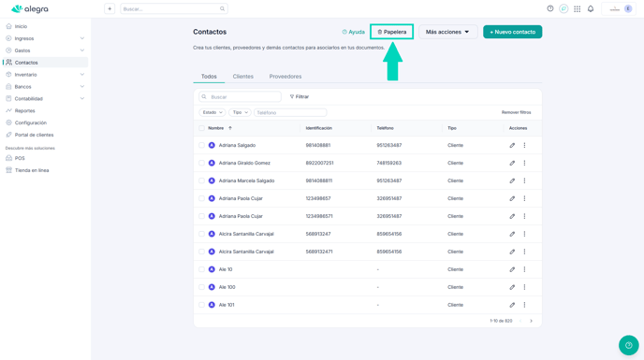644x360 pixels.
Task: Click Remover filtros link
Action: coord(517,112)
